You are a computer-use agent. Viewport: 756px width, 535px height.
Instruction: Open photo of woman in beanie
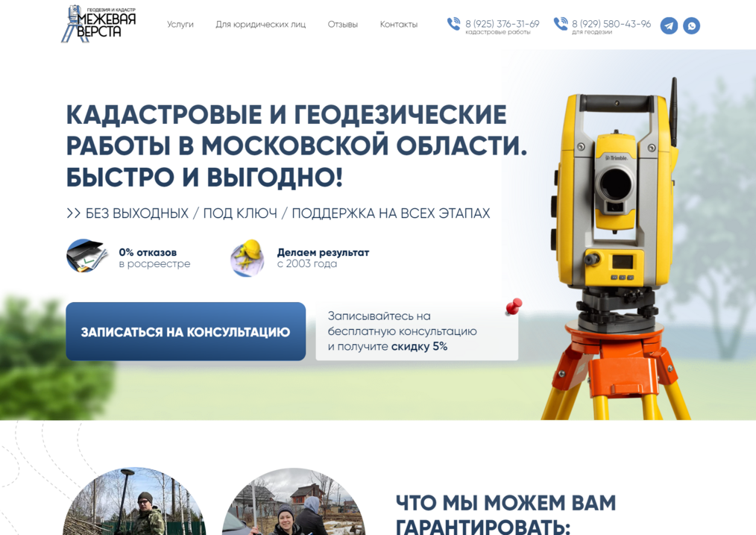tap(293, 501)
